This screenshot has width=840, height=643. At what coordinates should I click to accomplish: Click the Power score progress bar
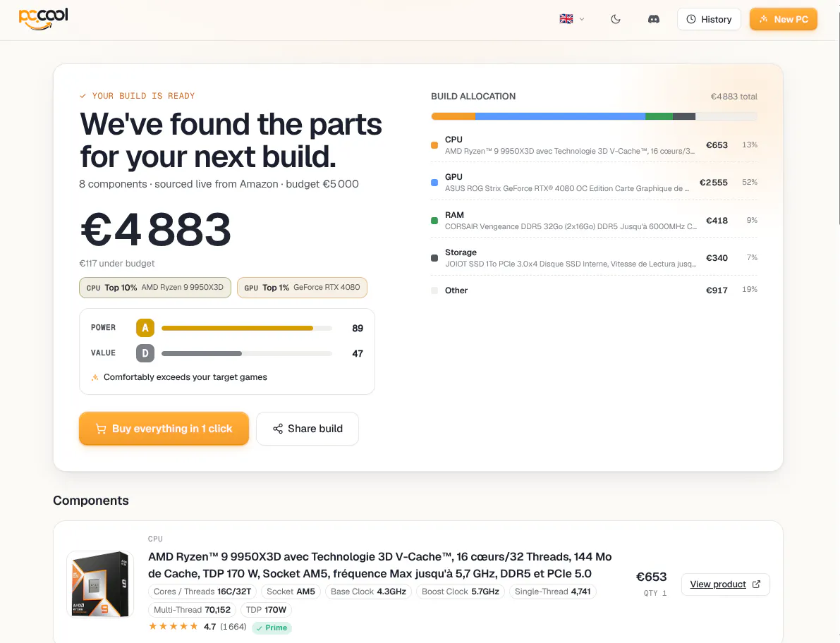(x=247, y=328)
